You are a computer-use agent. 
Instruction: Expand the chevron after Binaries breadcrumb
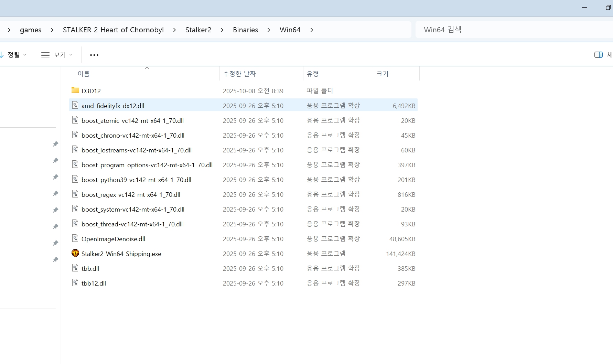(269, 30)
